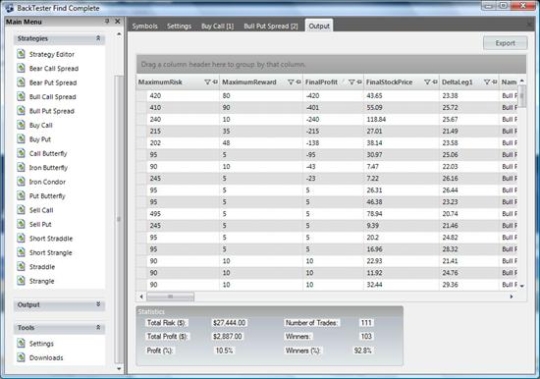Screen dimensions: 540x379
Task: Open the Buy Call [1] tab
Action: pos(217,26)
